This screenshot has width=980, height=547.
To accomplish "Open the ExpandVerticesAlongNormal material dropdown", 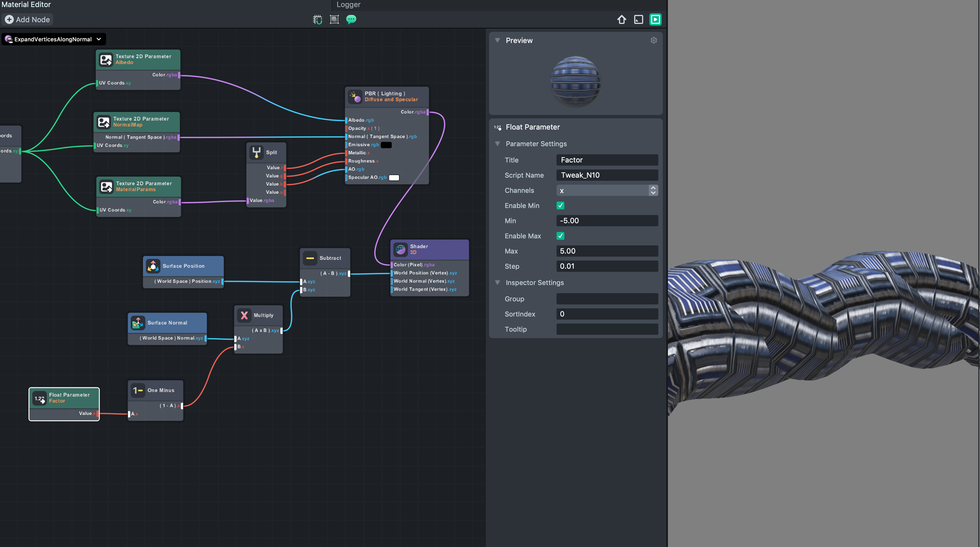I will (54, 39).
